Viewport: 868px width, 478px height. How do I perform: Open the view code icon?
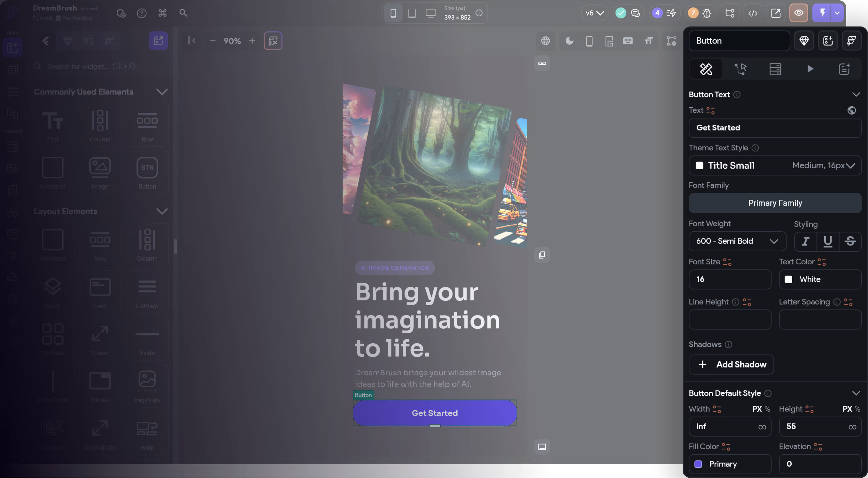(753, 13)
